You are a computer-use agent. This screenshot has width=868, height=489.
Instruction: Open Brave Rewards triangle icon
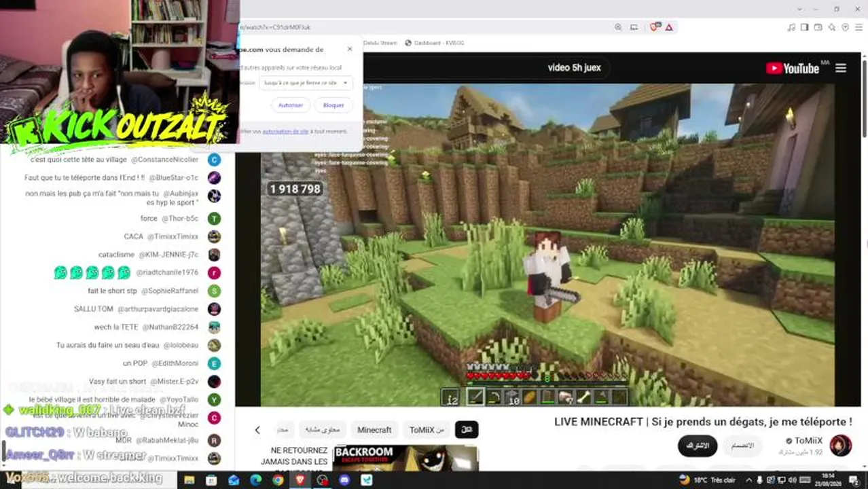669,27
